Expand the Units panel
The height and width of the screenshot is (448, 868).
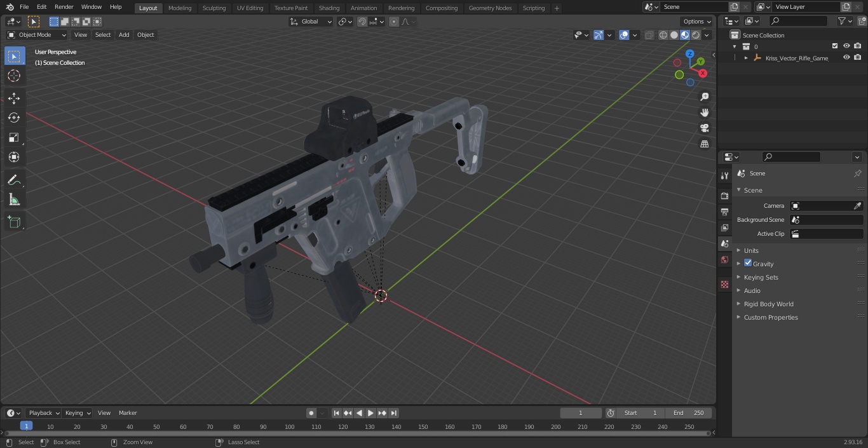click(x=751, y=250)
